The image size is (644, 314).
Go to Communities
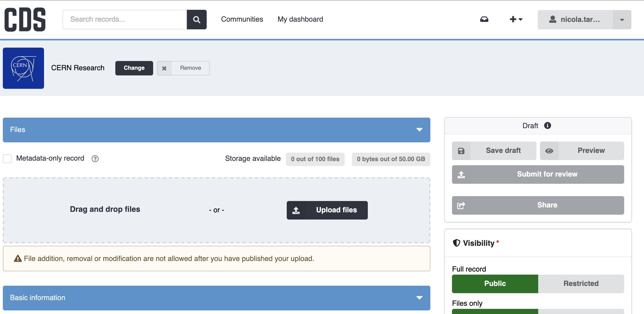pyautogui.click(x=242, y=19)
